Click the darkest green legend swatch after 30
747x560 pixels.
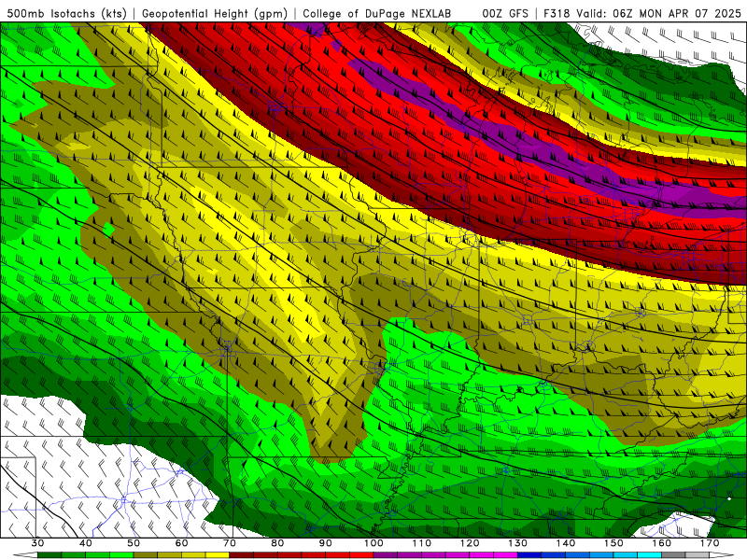(x=49, y=555)
